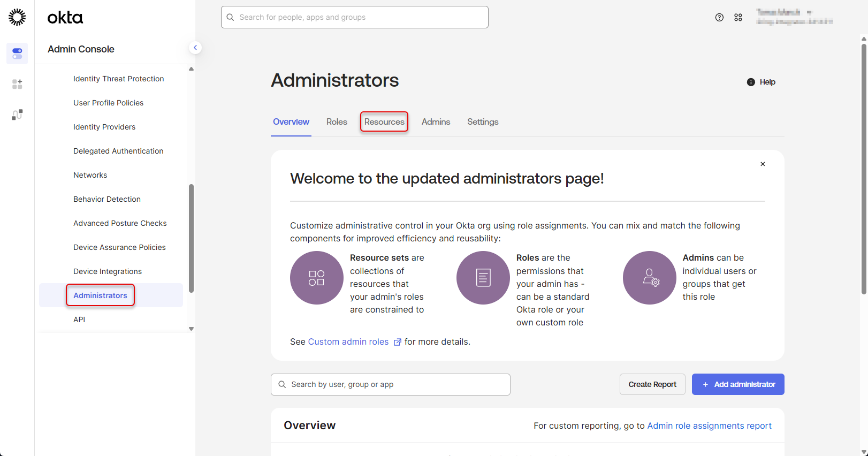Image resolution: width=868 pixels, height=456 pixels.
Task: Focus the Search by user, group or app field
Action: point(391,384)
